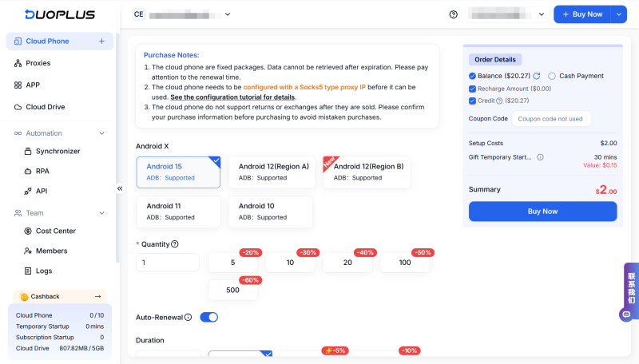Screen dimensions: 639x364
Task: Click the Quantity help icon
Action: pos(175,244)
